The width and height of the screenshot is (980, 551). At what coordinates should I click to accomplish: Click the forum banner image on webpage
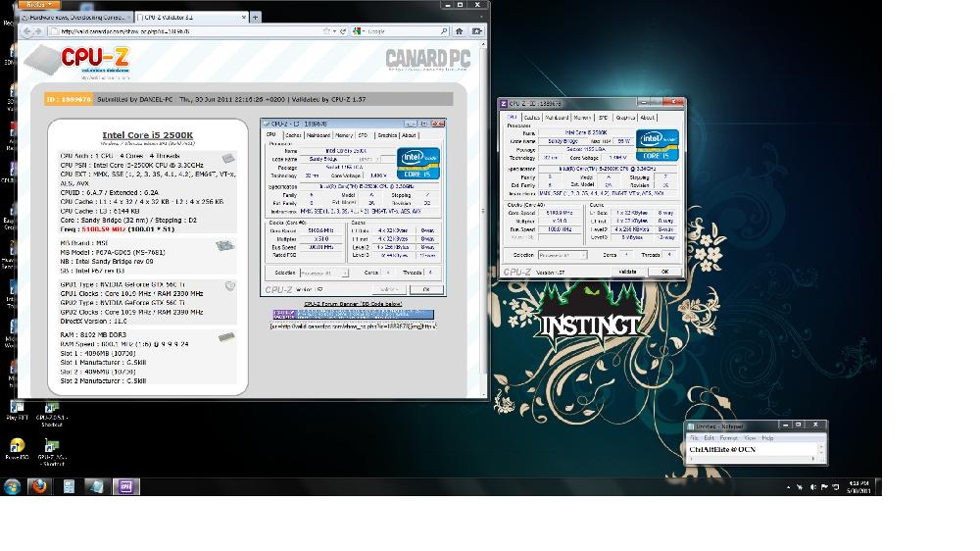[x=353, y=314]
